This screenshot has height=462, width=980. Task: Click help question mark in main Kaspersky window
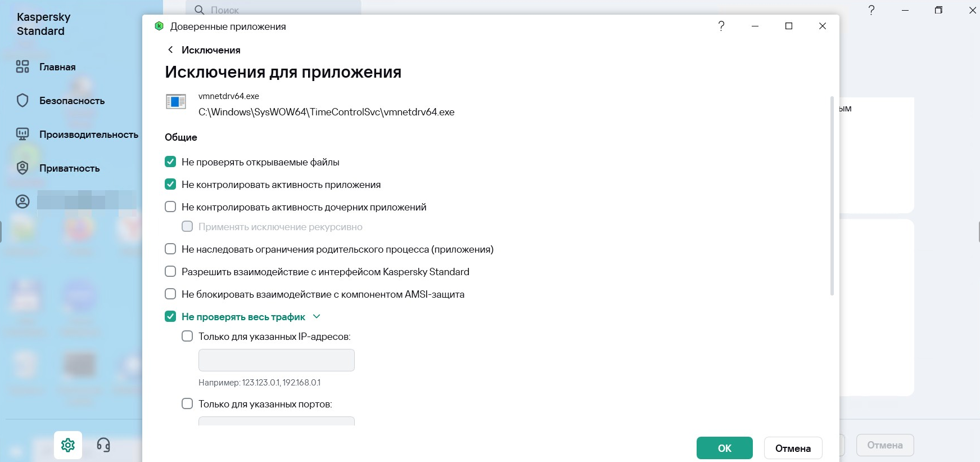click(x=871, y=10)
